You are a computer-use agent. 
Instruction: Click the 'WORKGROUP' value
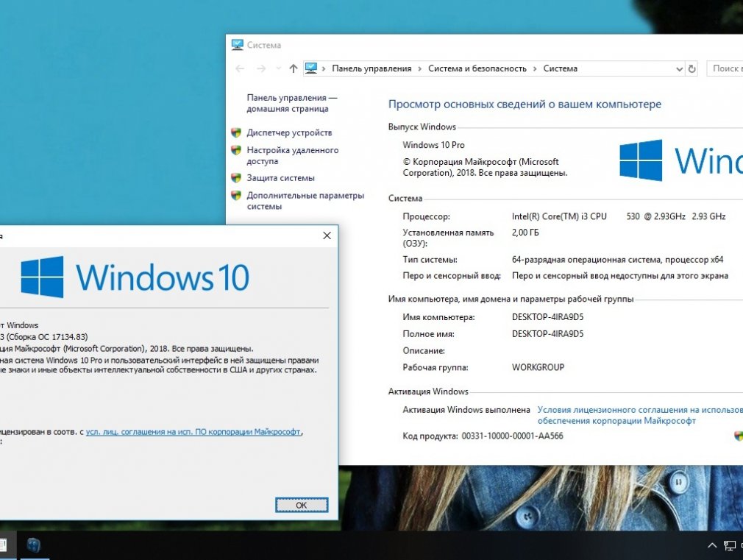[x=538, y=367]
